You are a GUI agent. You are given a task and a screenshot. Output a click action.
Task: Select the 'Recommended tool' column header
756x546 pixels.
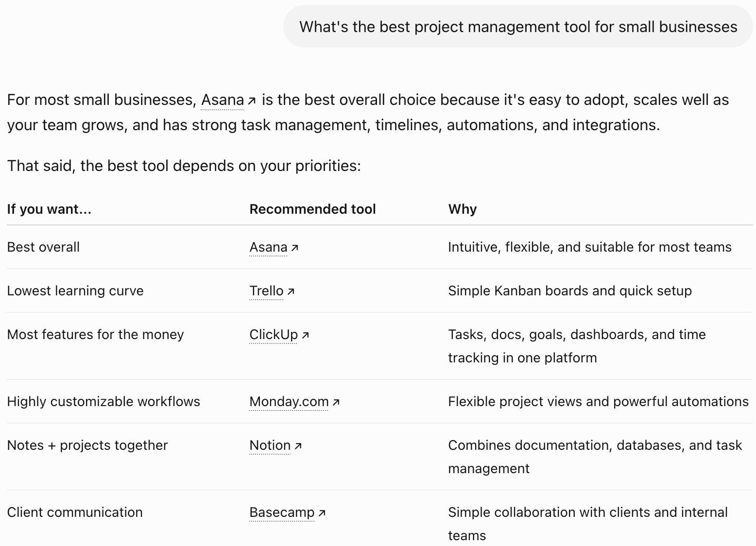(312, 209)
